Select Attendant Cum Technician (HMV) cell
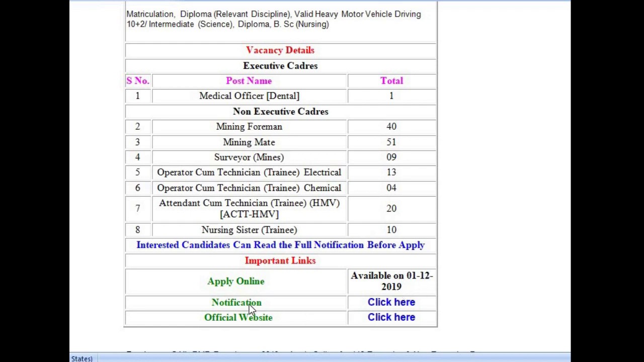This screenshot has height=362, width=644. pyautogui.click(x=249, y=209)
